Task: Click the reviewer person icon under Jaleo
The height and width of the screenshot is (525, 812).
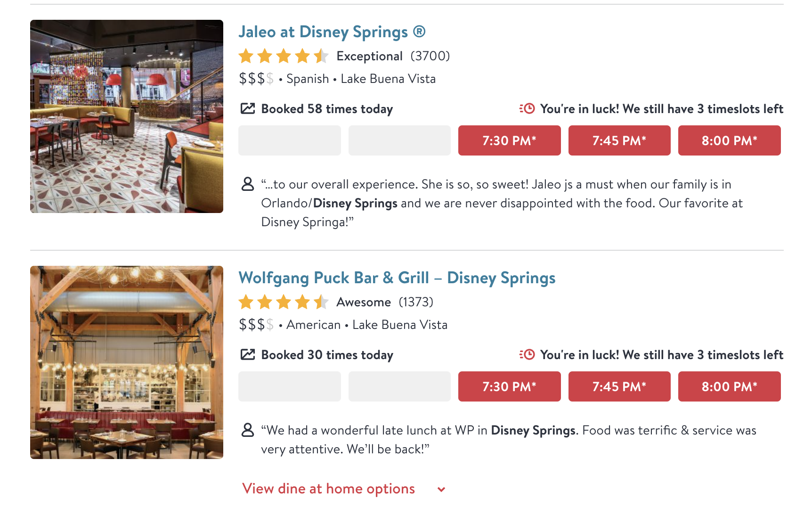Action: coord(248,184)
